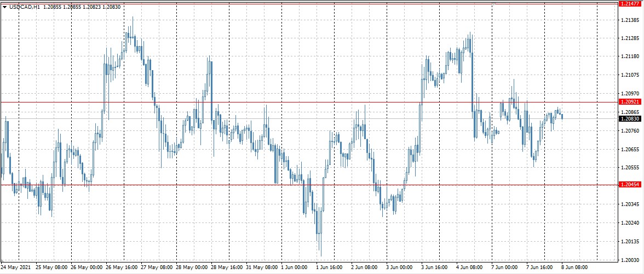Click the 1.20135 value on the price axis
The width and height of the screenshot is (644, 274).
coord(630,241)
